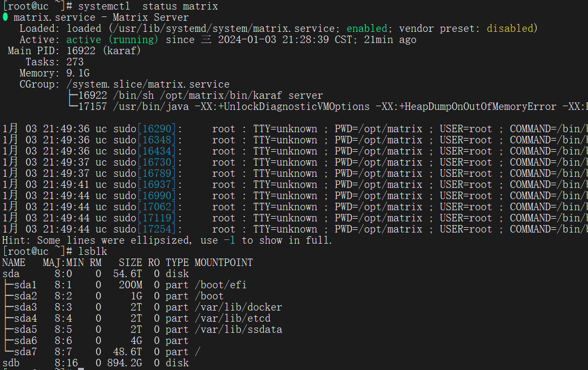Viewport: 588px width, 370px height.
Task: Click the /var/lib/docker mountpoint path
Action: coord(238,307)
